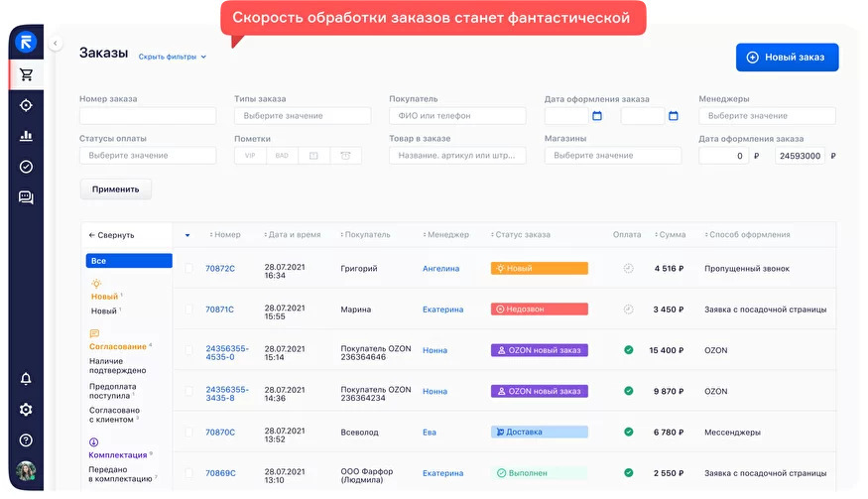Screen dimensions: 868x499
Task: Click the RetailCRM logo icon in sidebar
Action: (26, 42)
